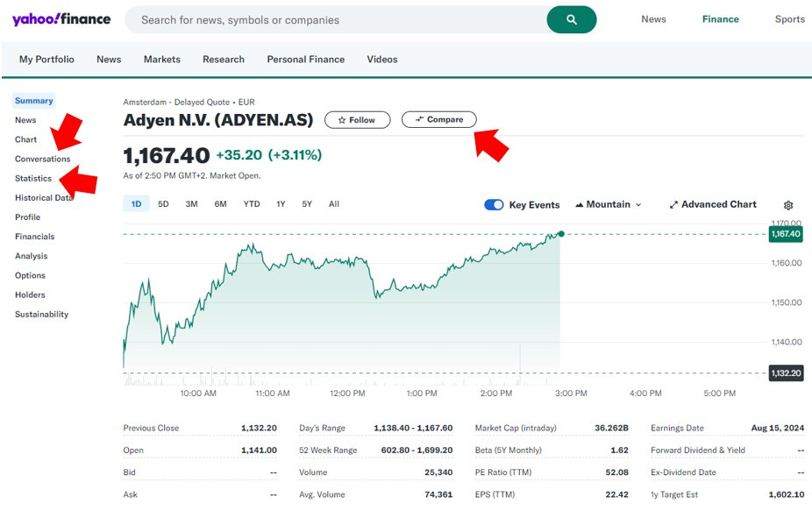This screenshot has width=812, height=511.
Task: Select the 1Y chart range
Action: (281, 204)
